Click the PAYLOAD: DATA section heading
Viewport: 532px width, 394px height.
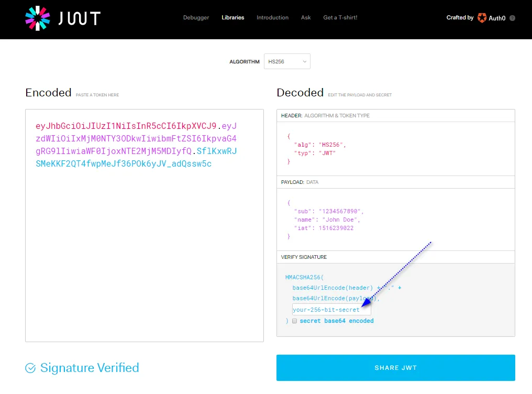[300, 182]
